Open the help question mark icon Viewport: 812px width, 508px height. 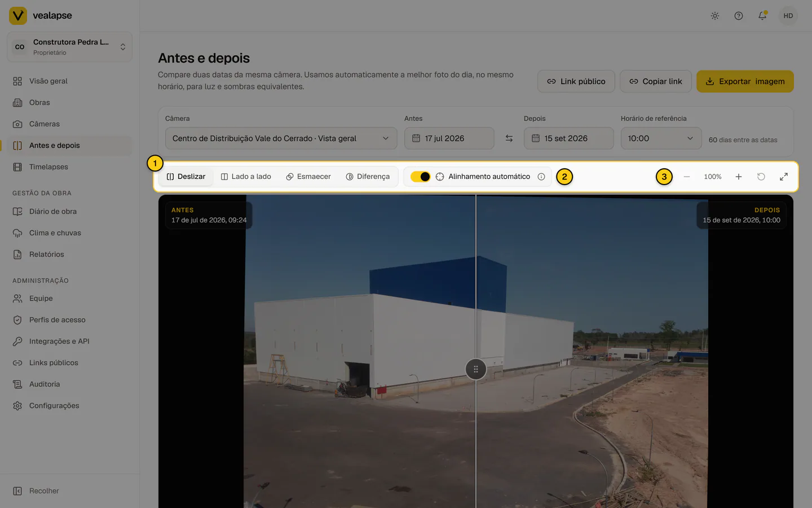coord(739,16)
